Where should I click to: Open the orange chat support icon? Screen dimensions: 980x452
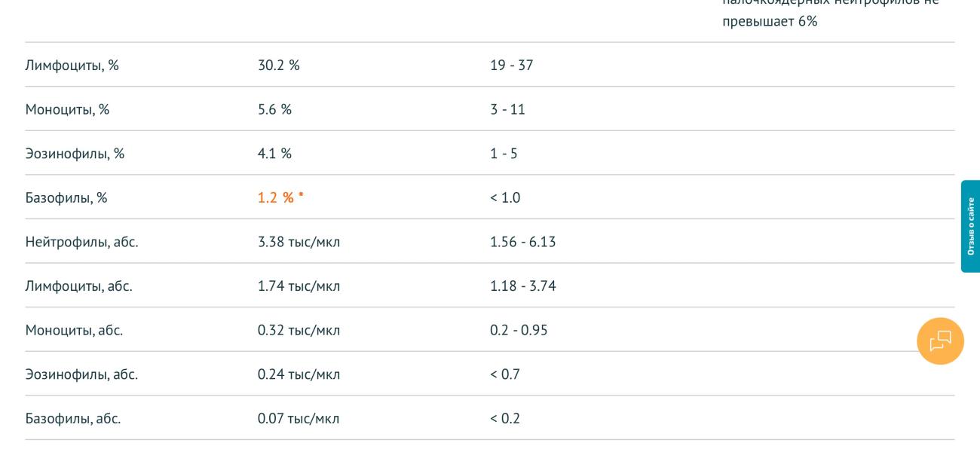(940, 341)
